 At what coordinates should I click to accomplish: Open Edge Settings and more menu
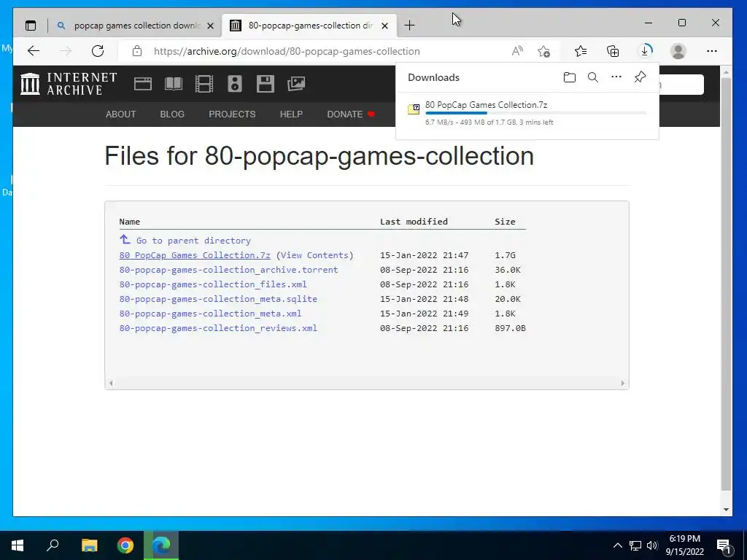(712, 51)
